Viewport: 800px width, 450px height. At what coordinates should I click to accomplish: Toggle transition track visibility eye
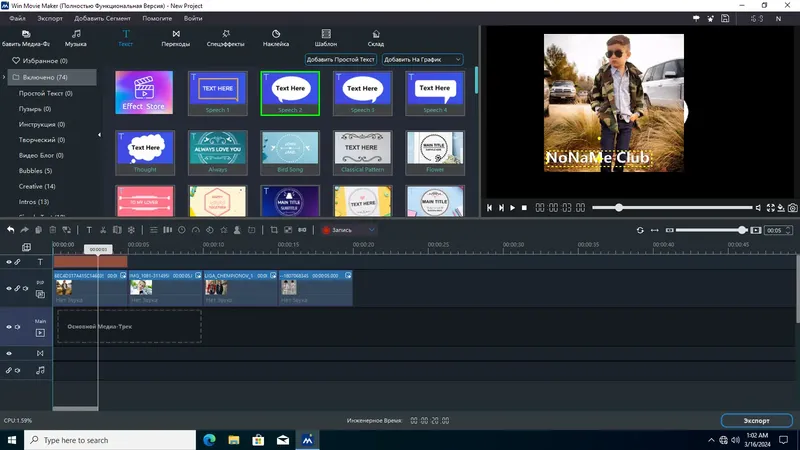click(x=9, y=353)
